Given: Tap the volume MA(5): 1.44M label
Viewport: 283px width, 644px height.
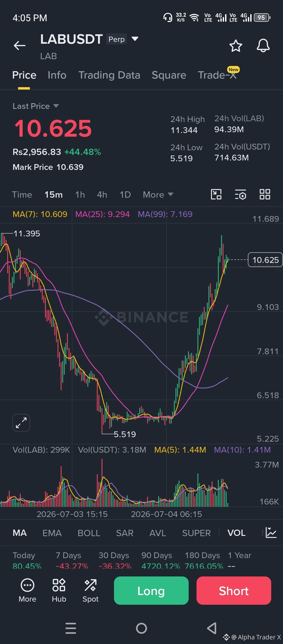Looking at the screenshot, I should point(180,450).
